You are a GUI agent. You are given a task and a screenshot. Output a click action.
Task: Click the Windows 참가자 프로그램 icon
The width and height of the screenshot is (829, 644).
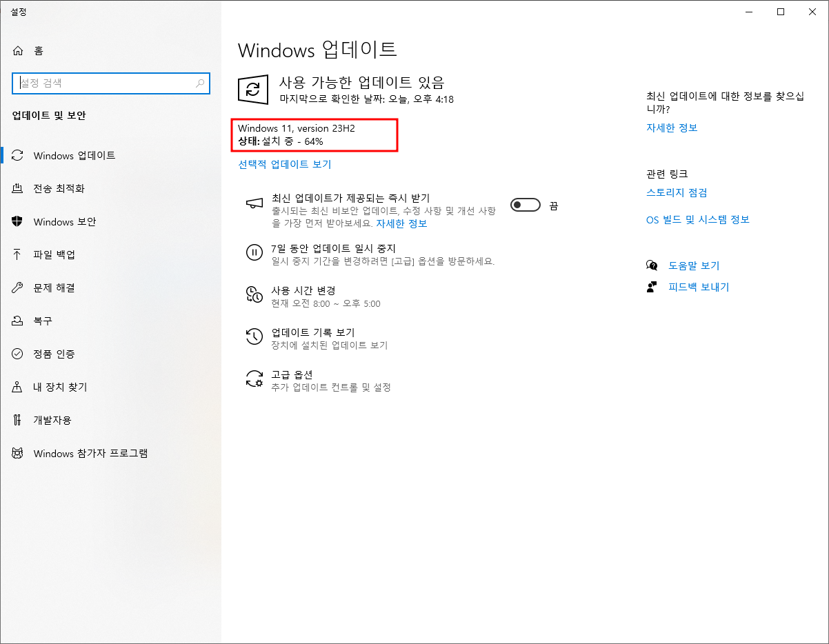[18, 453]
